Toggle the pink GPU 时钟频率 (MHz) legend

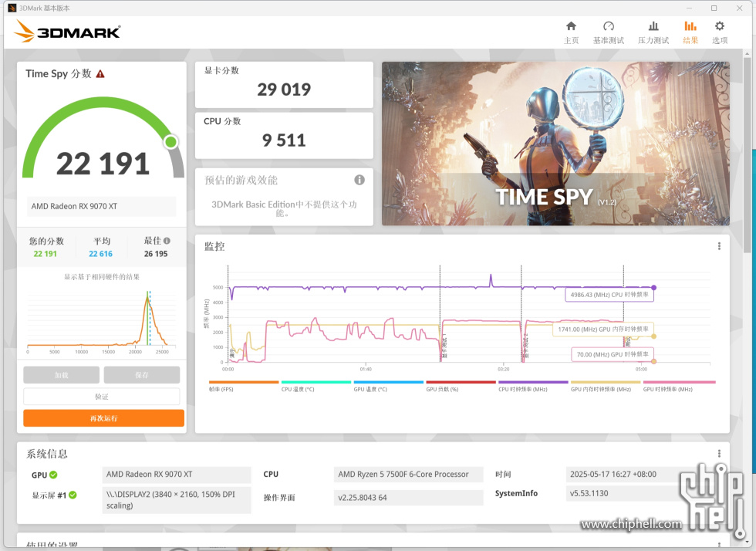679,386
